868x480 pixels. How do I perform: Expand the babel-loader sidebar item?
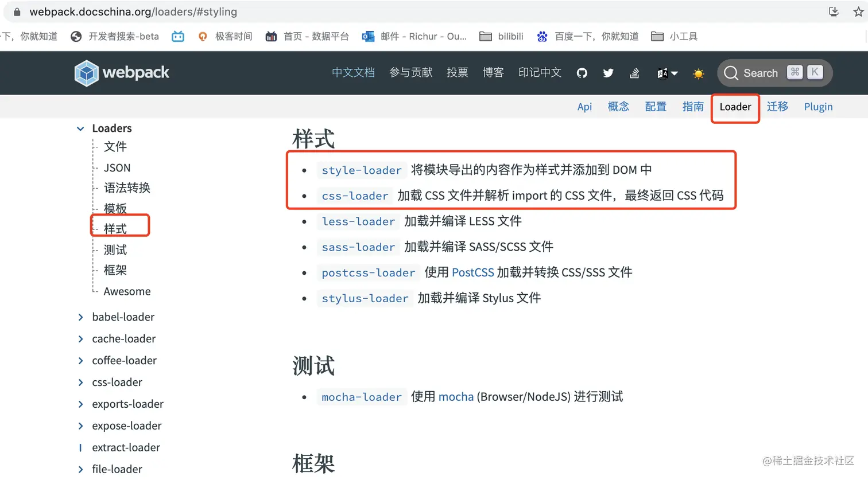(x=80, y=317)
